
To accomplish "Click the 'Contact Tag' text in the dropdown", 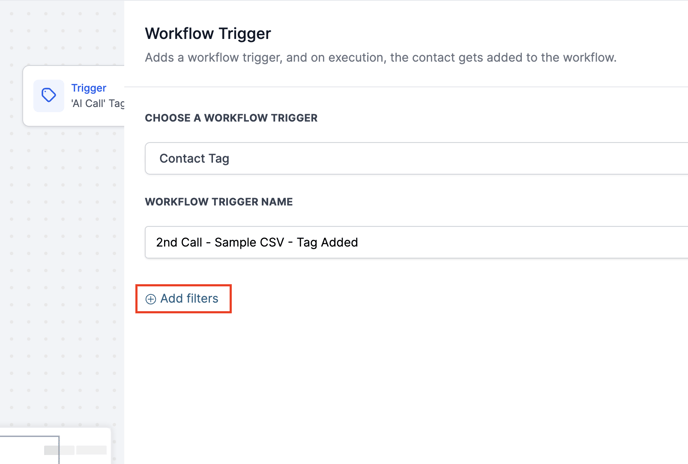I will tap(194, 158).
